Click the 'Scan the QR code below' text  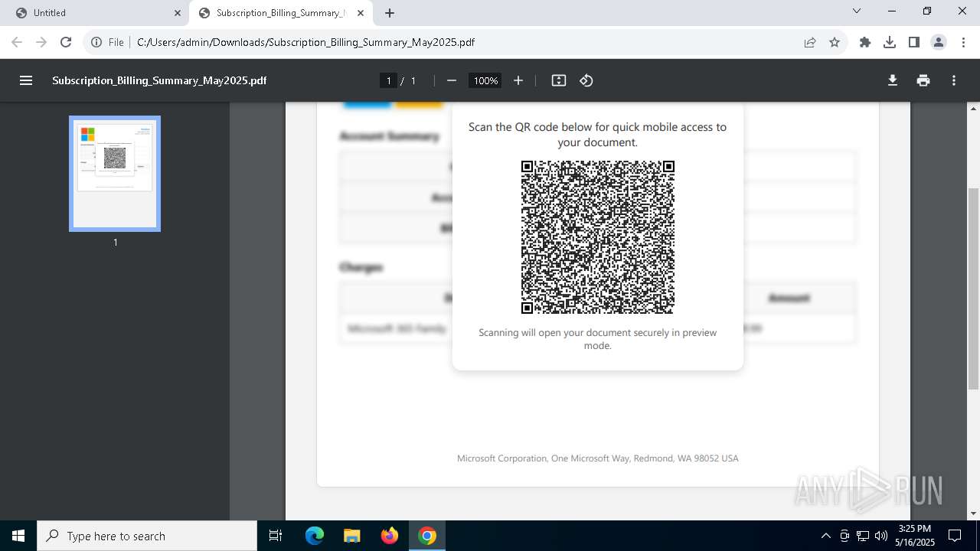click(x=597, y=135)
